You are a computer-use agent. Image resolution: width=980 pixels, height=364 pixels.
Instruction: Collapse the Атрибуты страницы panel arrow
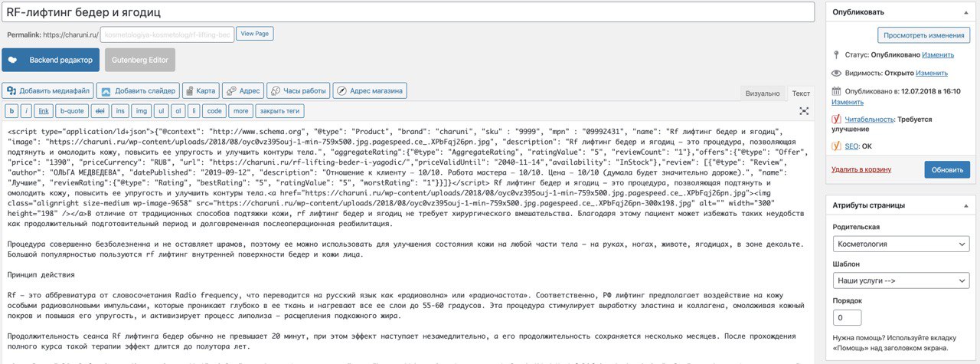point(966,205)
